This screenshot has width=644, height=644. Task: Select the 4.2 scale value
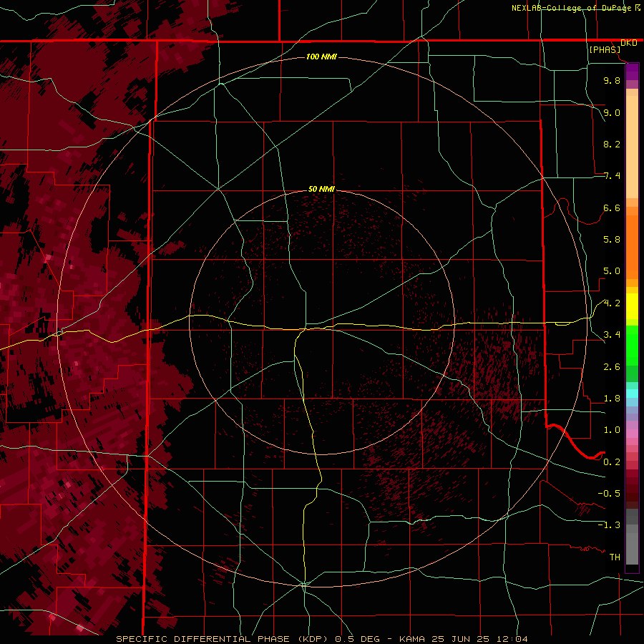point(612,303)
